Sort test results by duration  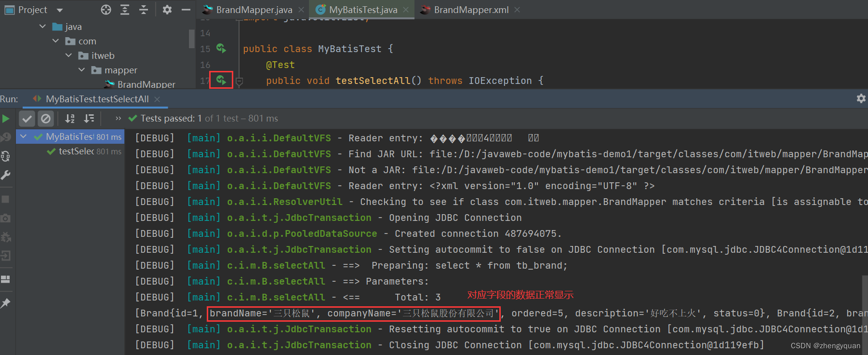(89, 118)
